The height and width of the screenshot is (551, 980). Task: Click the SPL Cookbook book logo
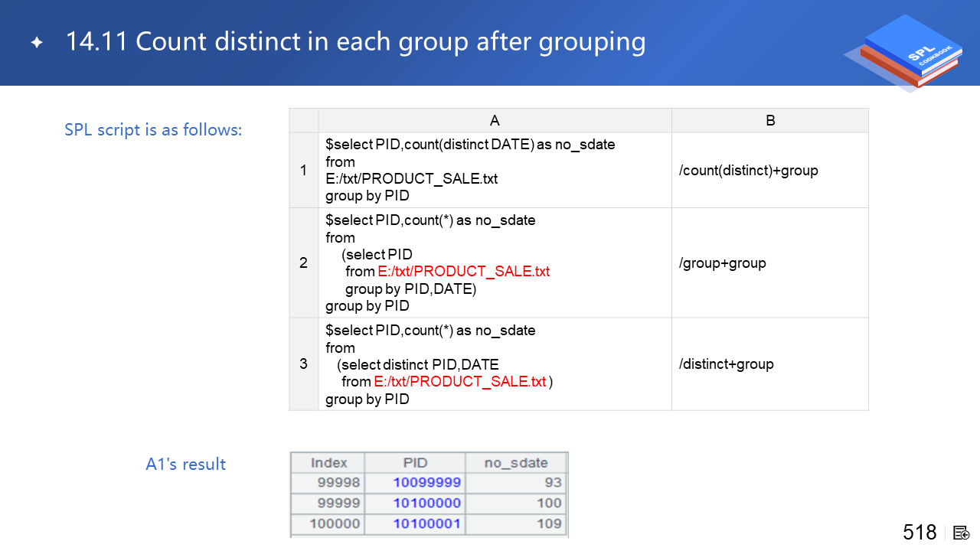(x=903, y=52)
